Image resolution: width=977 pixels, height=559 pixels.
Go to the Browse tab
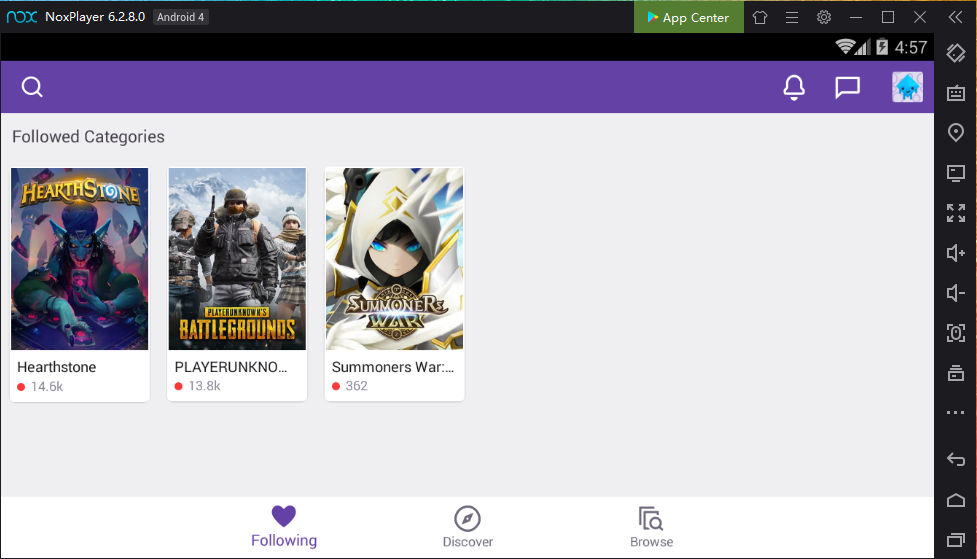(651, 527)
